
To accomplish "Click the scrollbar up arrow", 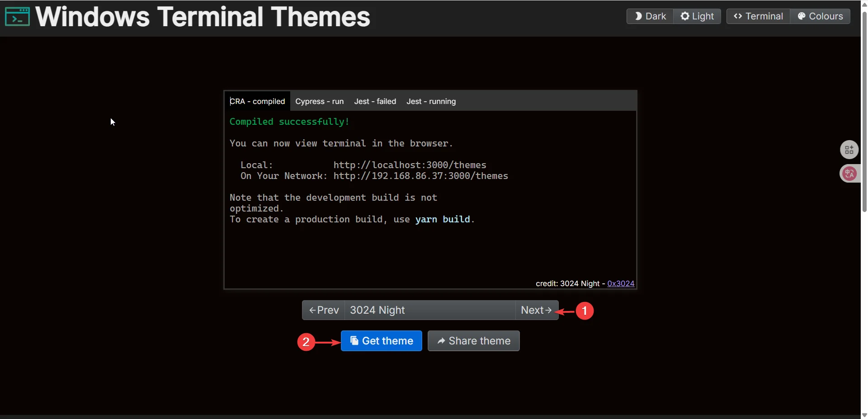I will pos(864,4).
